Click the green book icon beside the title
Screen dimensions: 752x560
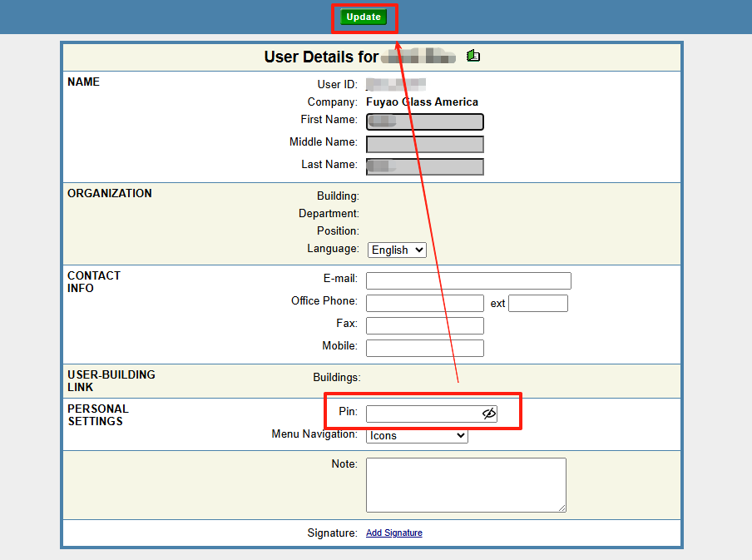coord(473,56)
